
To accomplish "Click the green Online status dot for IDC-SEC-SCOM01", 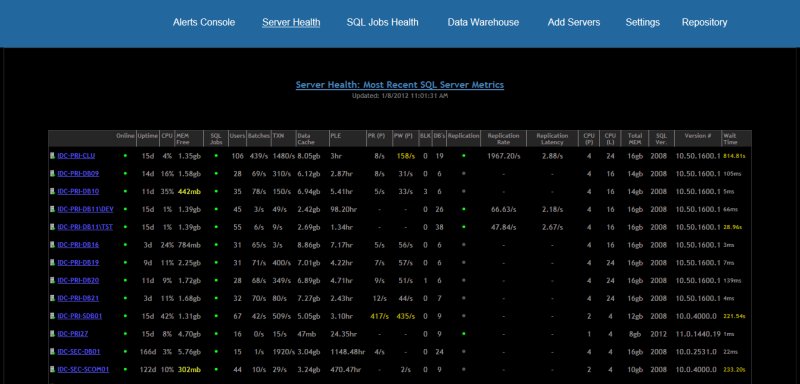I will (125, 369).
